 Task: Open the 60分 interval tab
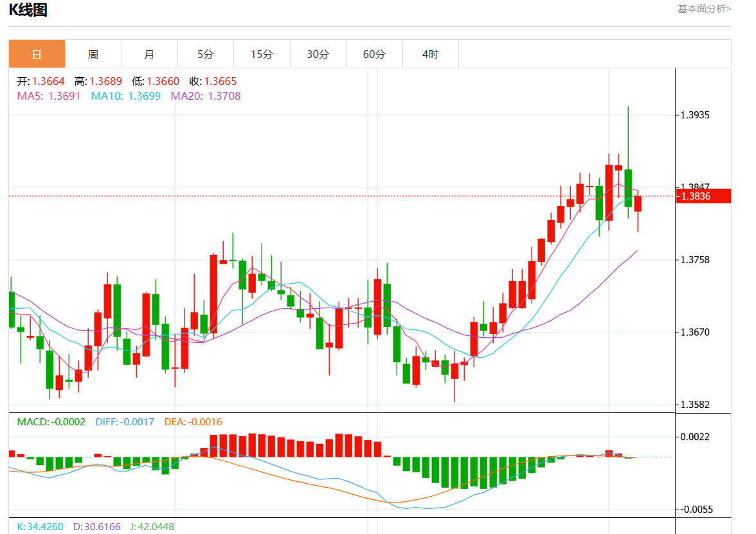[x=374, y=54]
